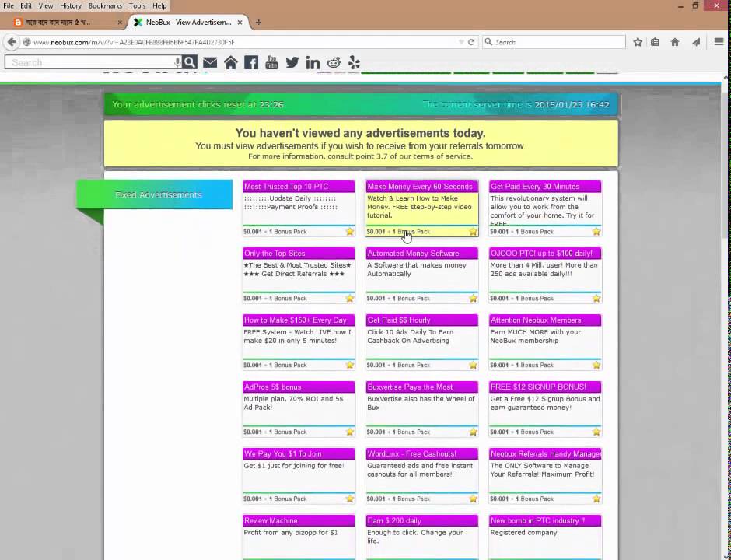This screenshot has width=731, height=560.
Task: Click the send/share paper plane icon
Action: pyautogui.click(x=696, y=42)
